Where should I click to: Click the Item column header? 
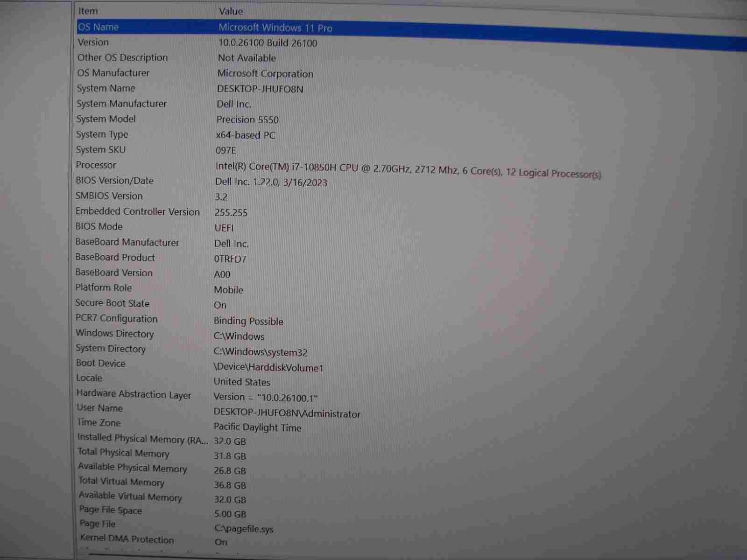point(88,11)
